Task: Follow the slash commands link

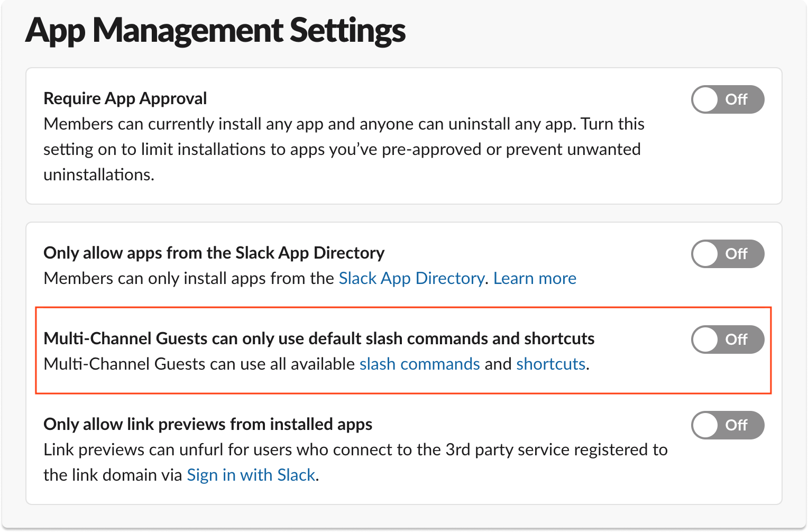Action: pos(419,364)
